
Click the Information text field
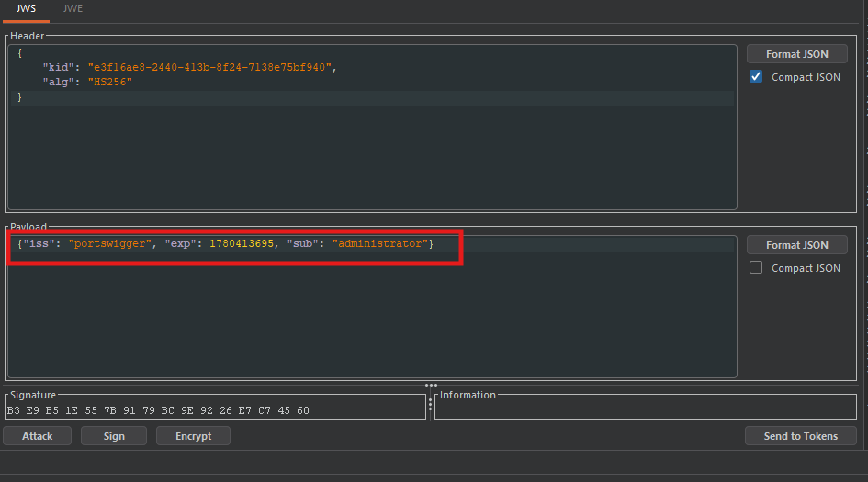pyautogui.click(x=646, y=410)
